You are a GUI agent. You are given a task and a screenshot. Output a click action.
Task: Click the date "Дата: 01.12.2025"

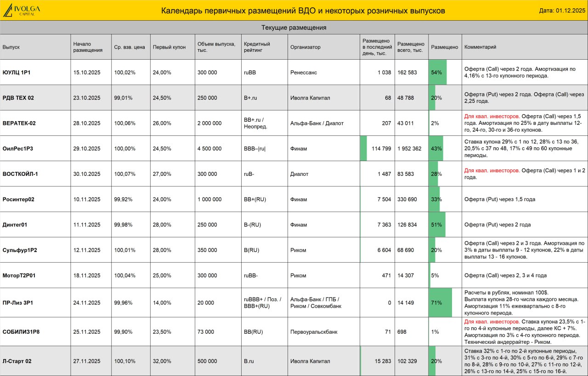(x=562, y=11)
